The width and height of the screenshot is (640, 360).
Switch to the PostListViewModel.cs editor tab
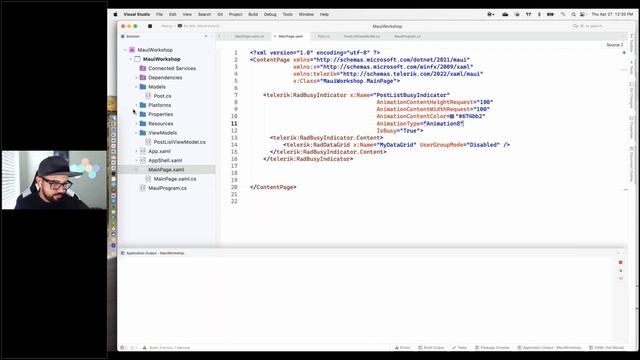pos(362,36)
